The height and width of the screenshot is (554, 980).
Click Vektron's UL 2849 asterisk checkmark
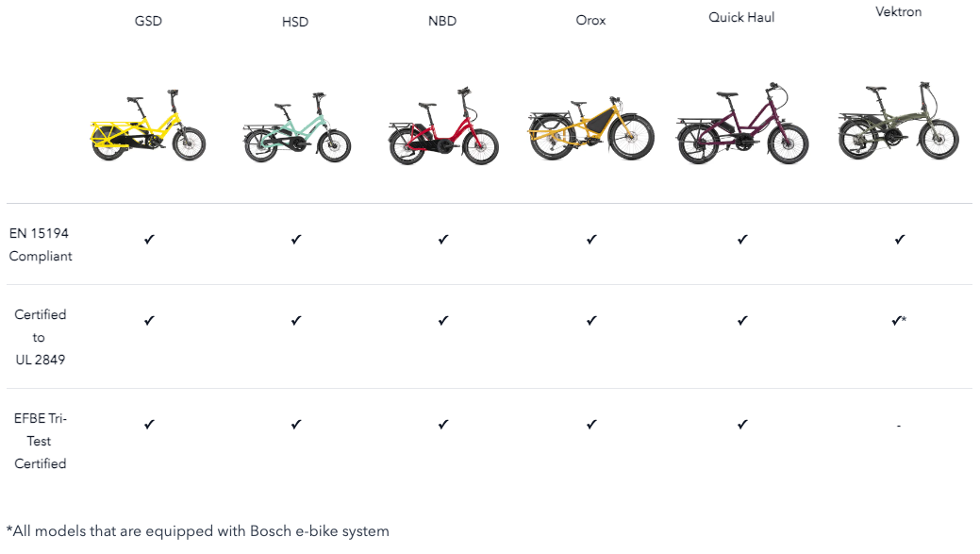point(899,321)
